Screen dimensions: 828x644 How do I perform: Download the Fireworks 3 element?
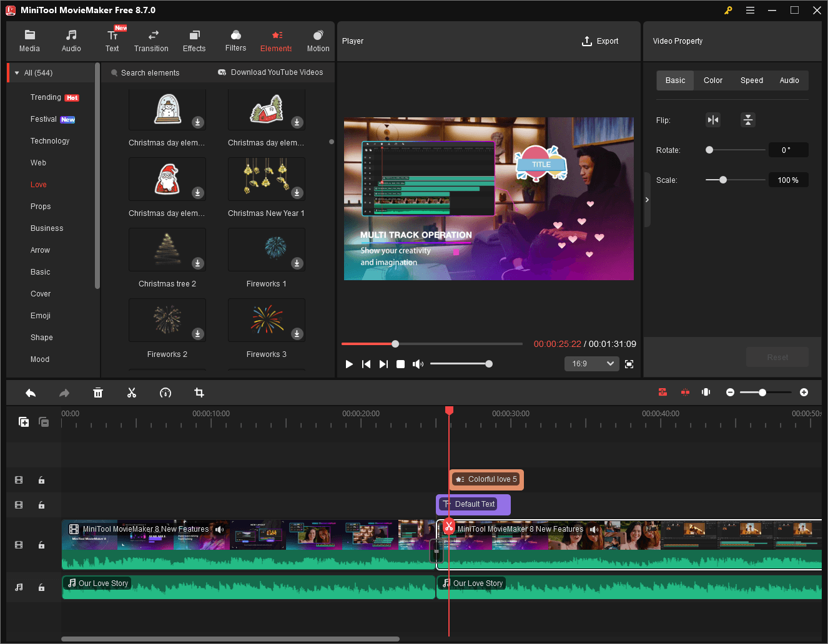pos(297,334)
